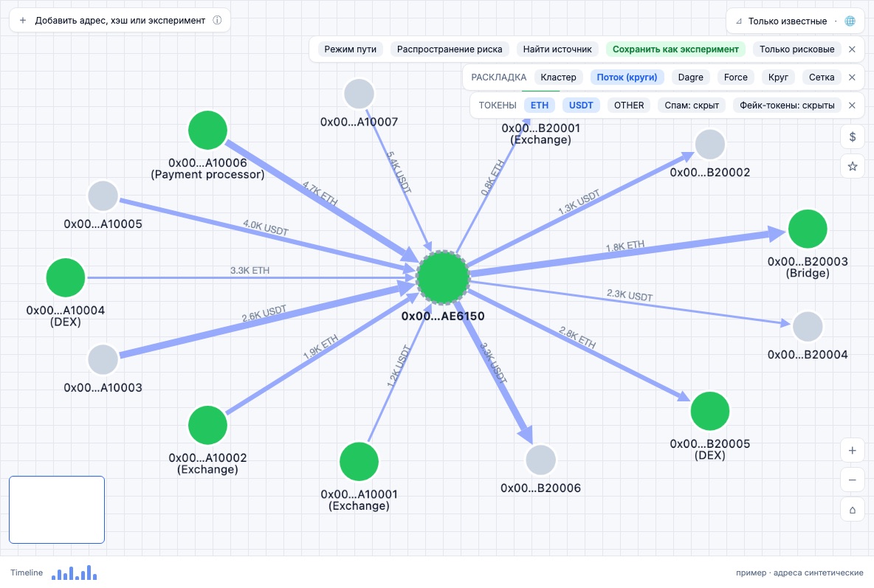Viewport: 874px width, 588px height.
Task: Toggle Только известные filter
Action: pyautogui.click(x=787, y=21)
